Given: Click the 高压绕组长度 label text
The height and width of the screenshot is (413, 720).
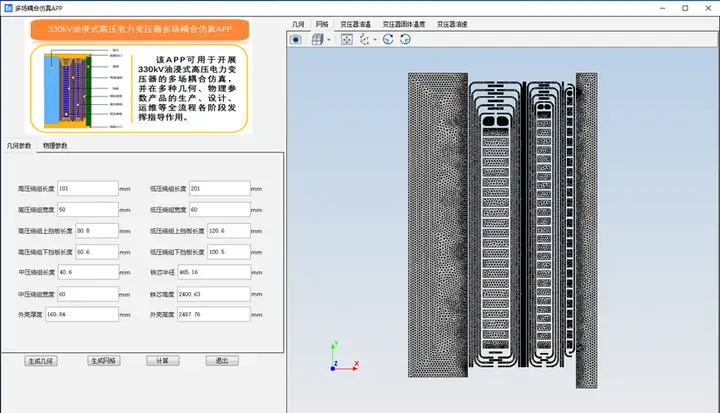Looking at the screenshot, I should click(x=36, y=189).
